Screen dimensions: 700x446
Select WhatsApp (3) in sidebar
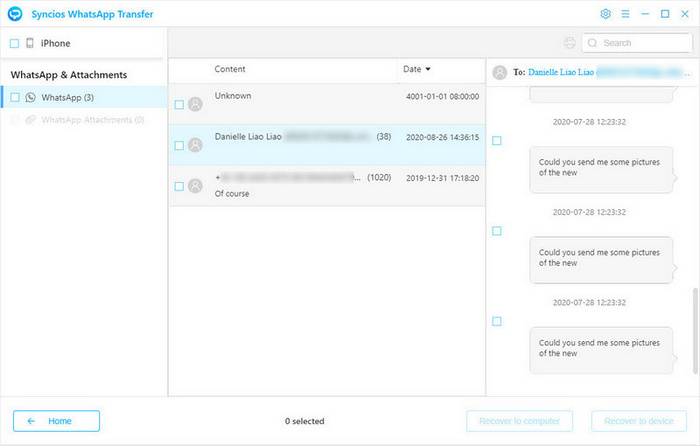(x=84, y=97)
